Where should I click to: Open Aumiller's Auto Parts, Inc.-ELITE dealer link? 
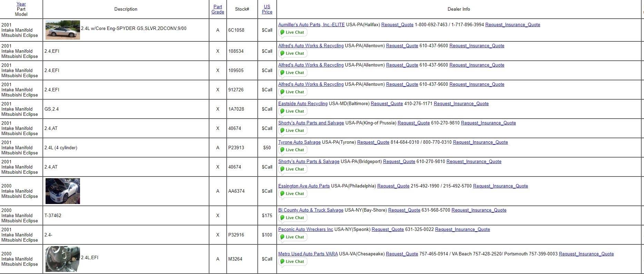click(x=311, y=25)
